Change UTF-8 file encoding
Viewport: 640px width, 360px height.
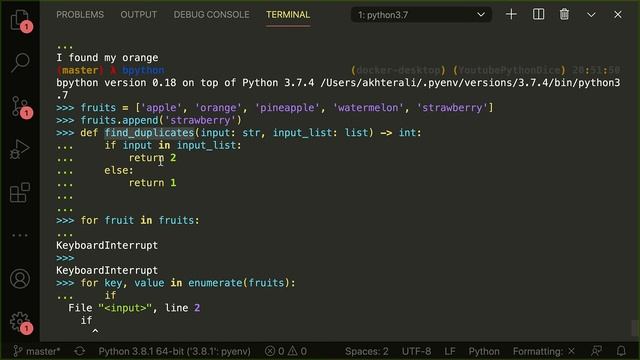pyautogui.click(x=416, y=351)
